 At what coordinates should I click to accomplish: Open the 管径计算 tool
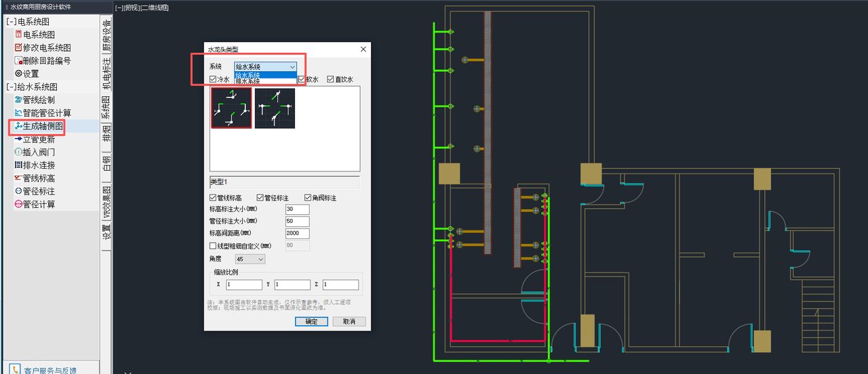click(35, 204)
